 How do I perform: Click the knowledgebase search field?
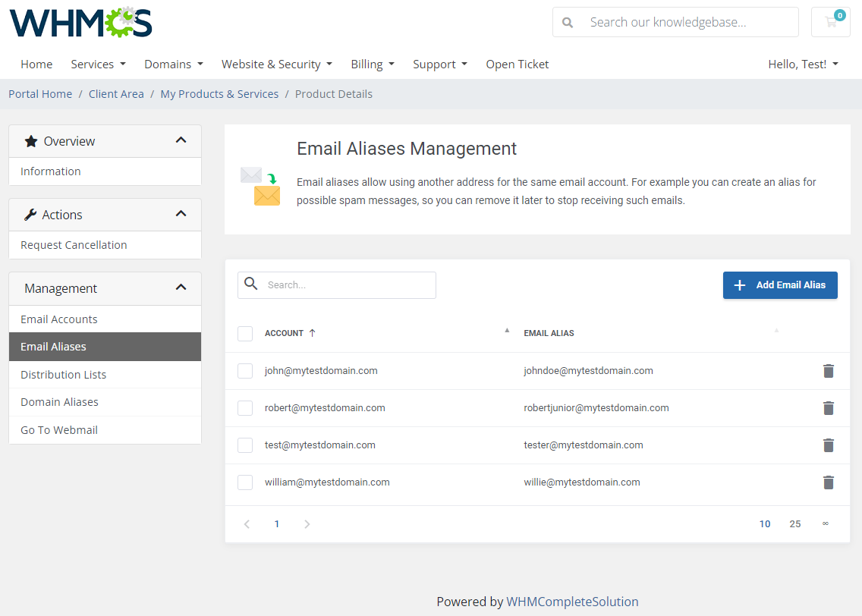(x=683, y=22)
